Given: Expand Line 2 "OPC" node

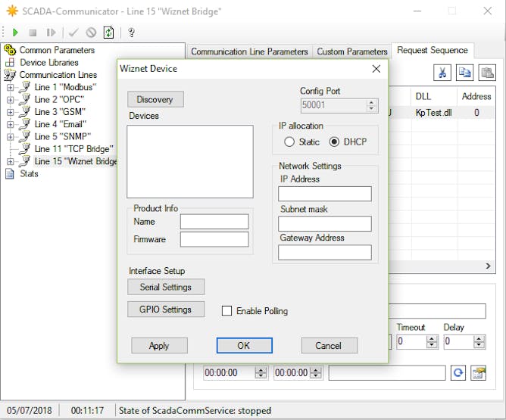Looking at the screenshot, I should pyautogui.click(x=11, y=100).
